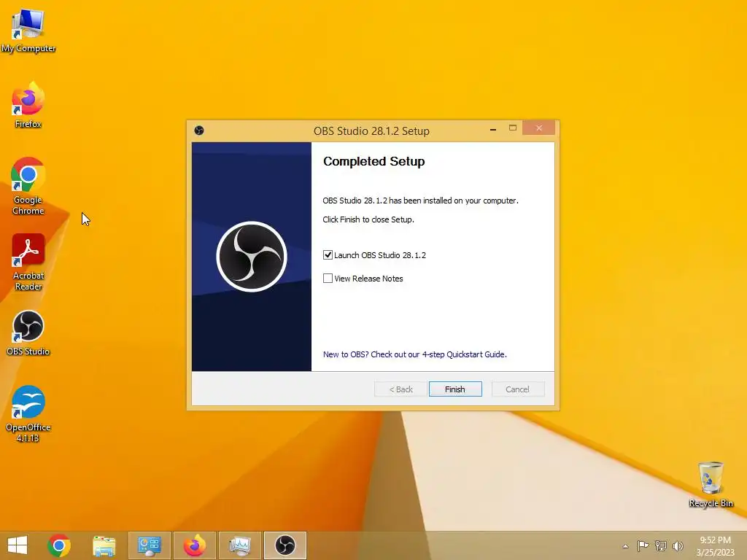747x560 pixels.
Task: Open the network tray icon
Action: click(x=661, y=545)
